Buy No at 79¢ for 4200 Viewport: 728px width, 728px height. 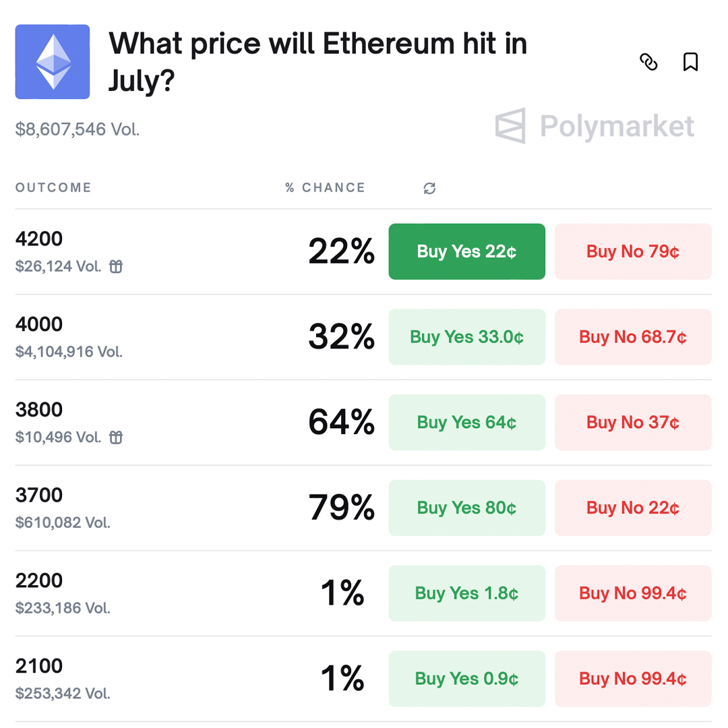tap(633, 251)
